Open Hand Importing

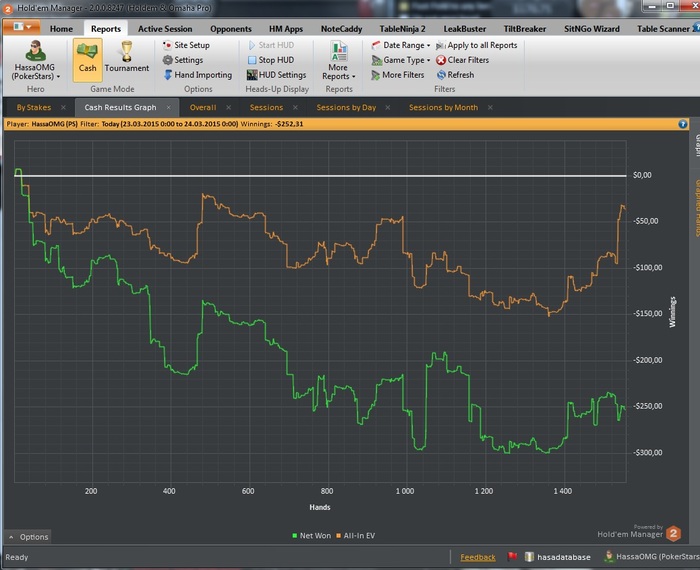198,75
